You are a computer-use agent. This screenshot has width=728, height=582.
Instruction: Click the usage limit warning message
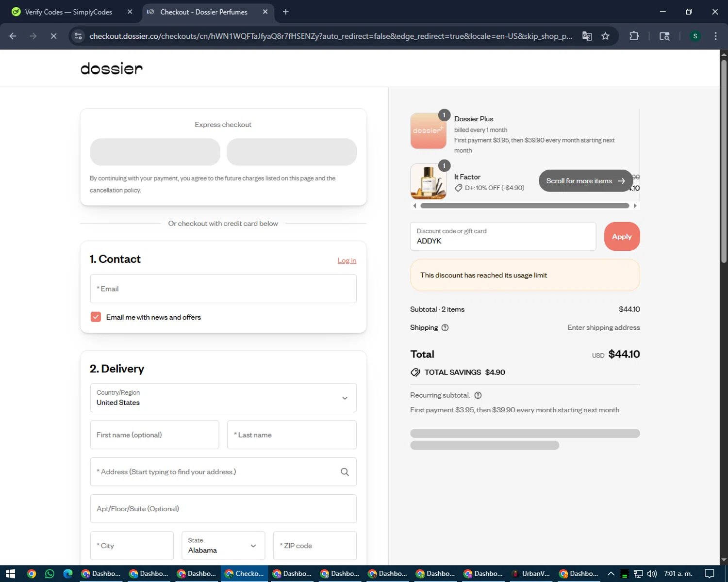pos(525,275)
